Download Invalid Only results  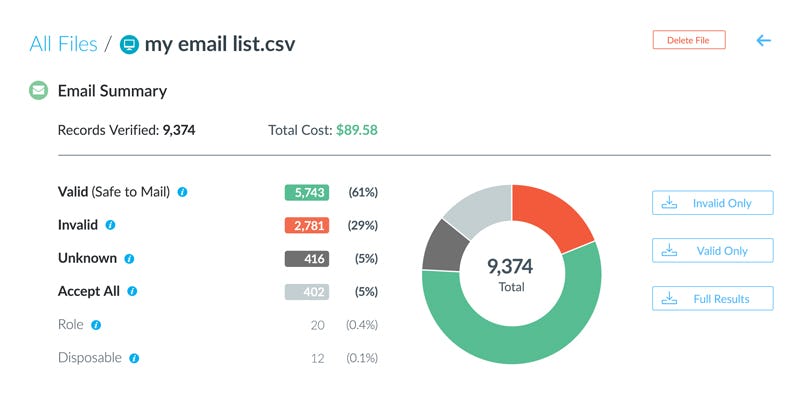pyautogui.click(x=713, y=203)
